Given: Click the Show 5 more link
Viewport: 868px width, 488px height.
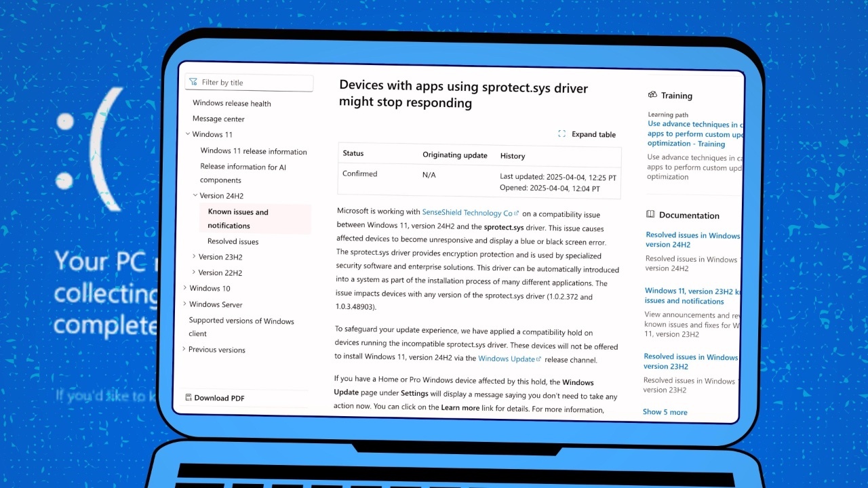Looking at the screenshot, I should coord(665,412).
